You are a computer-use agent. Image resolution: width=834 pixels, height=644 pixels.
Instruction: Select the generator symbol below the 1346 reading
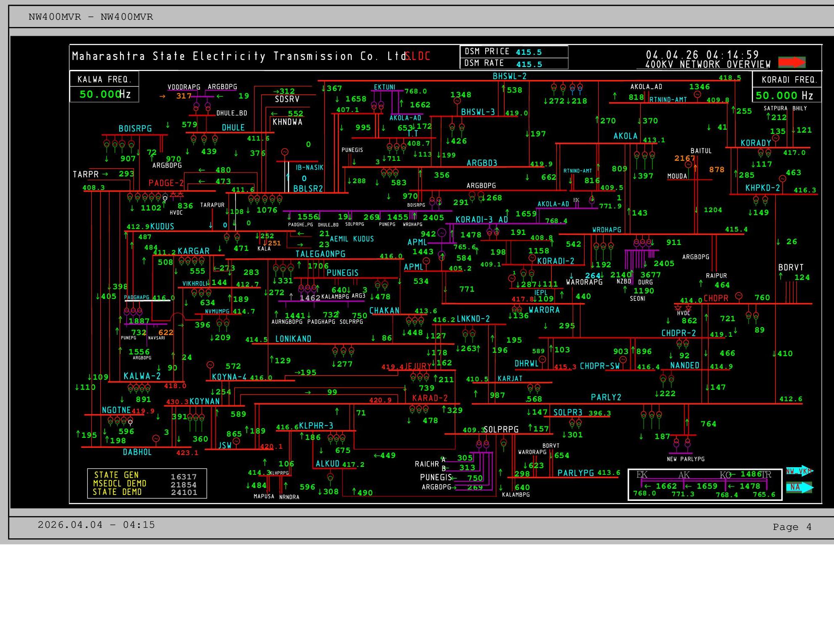[x=698, y=95]
